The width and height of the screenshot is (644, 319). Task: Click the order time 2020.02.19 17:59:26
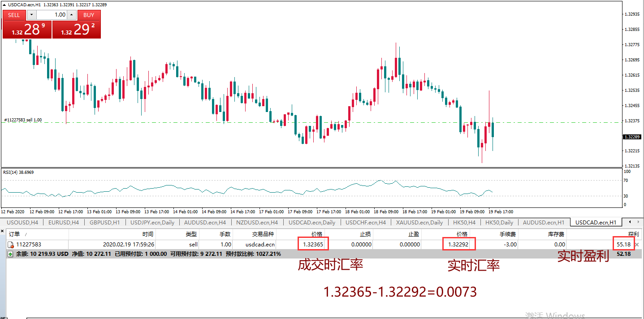tap(129, 245)
